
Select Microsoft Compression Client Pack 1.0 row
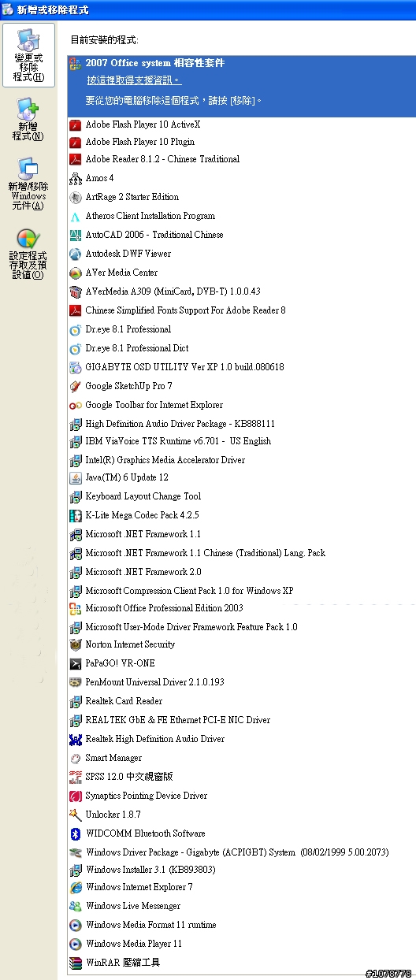[241, 591]
